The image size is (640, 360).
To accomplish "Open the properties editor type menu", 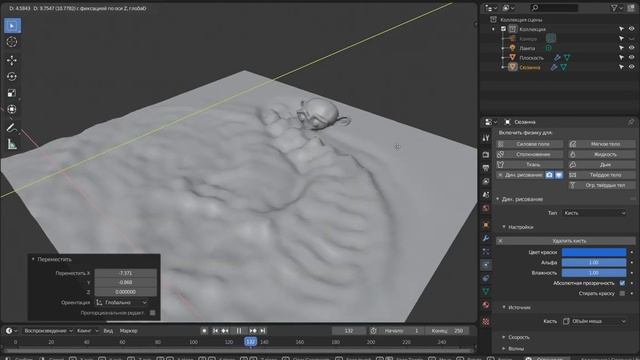I will pyautogui.click(x=491, y=122).
